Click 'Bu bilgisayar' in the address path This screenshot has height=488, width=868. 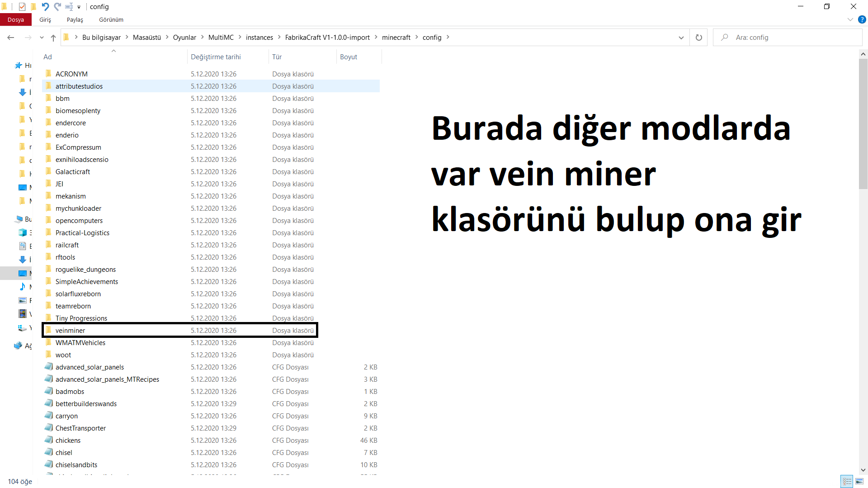[101, 38]
